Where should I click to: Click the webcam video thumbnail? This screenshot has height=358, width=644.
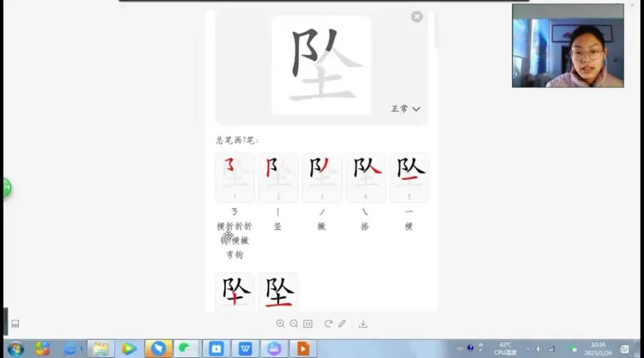(568, 46)
